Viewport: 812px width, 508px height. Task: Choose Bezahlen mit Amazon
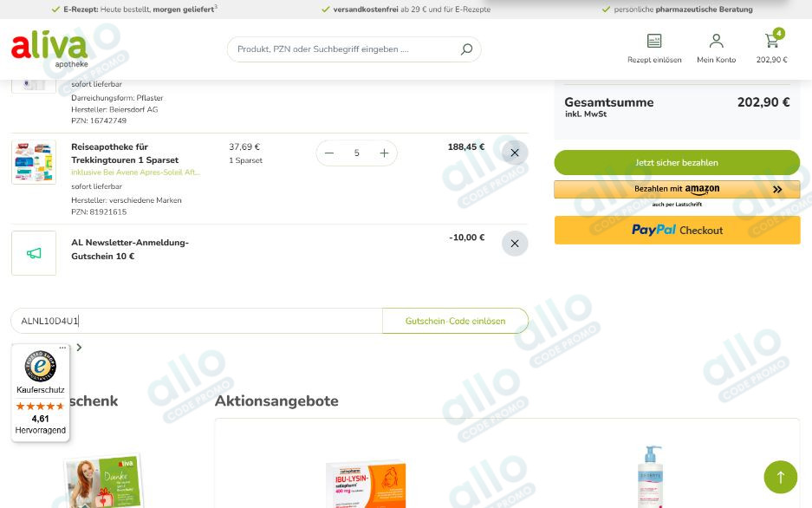pos(677,189)
